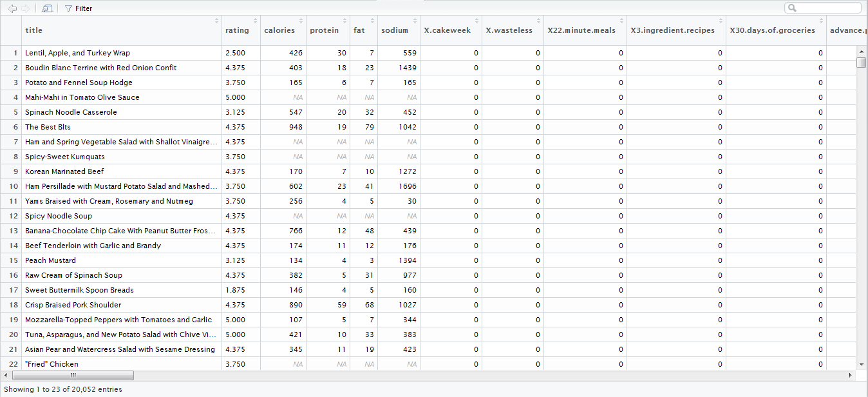868x397 pixels.
Task: Select 'The Best Blts' title cell
Action: [122, 127]
